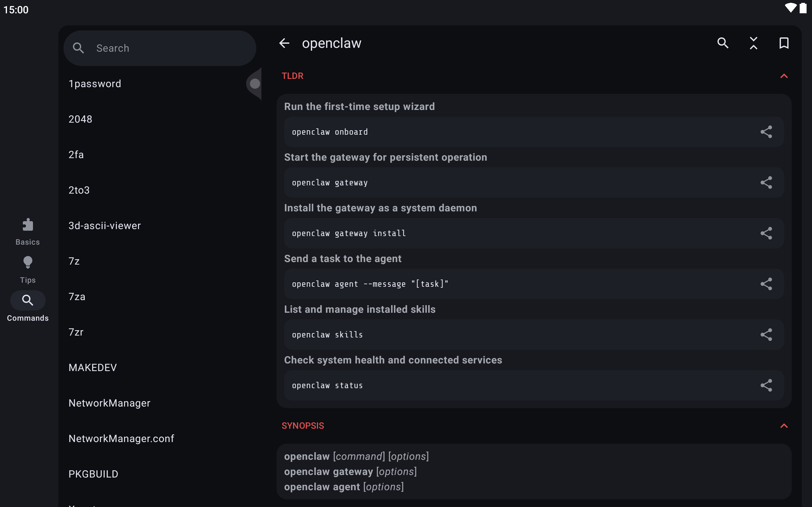Collapse all sections with the collapse icon

[753, 43]
